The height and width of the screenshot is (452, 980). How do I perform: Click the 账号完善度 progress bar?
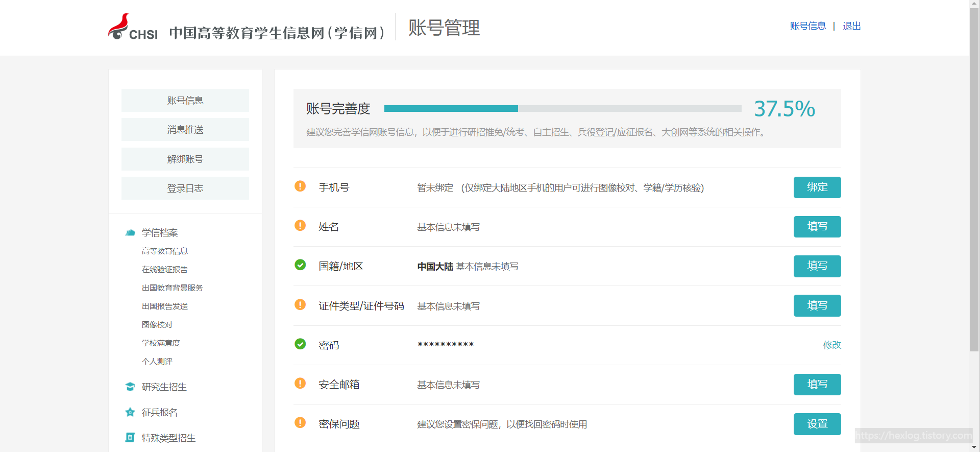563,108
